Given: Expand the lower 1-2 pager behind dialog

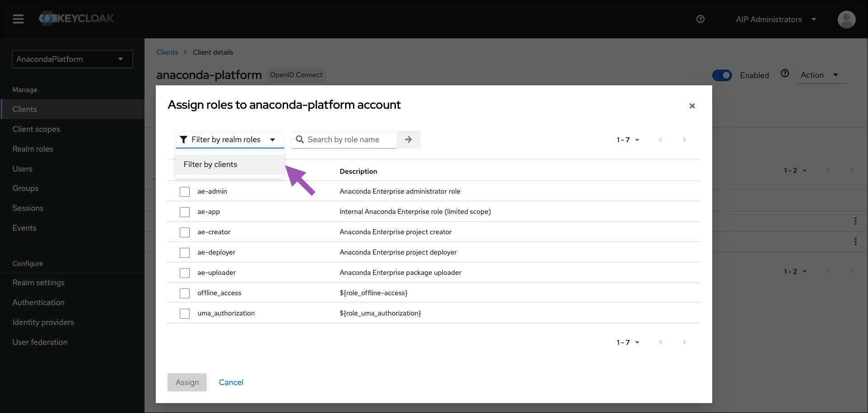Looking at the screenshot, I should 795,272.
